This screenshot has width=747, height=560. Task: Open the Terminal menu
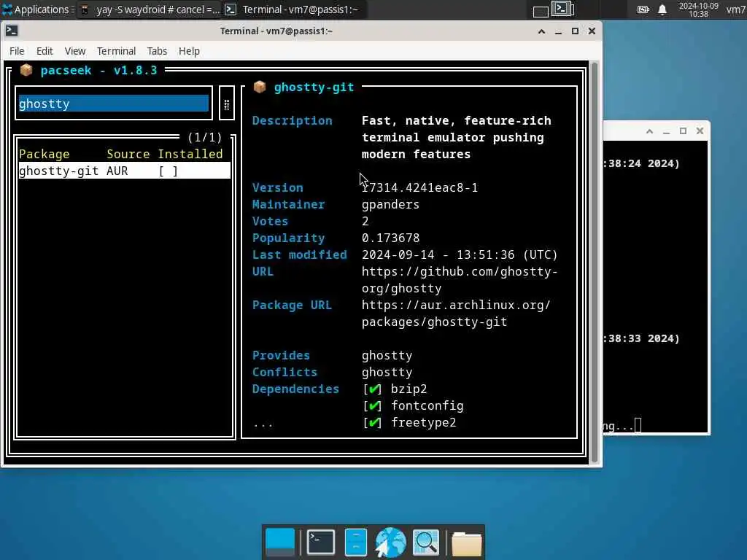116,51
